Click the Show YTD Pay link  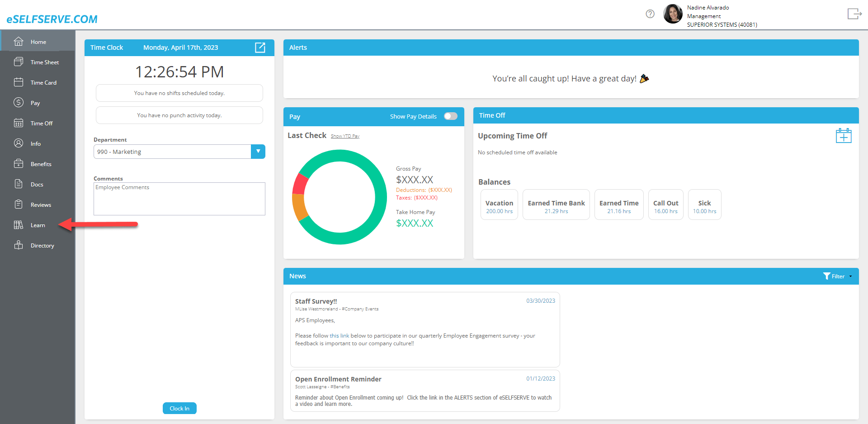tap(345, 136)
